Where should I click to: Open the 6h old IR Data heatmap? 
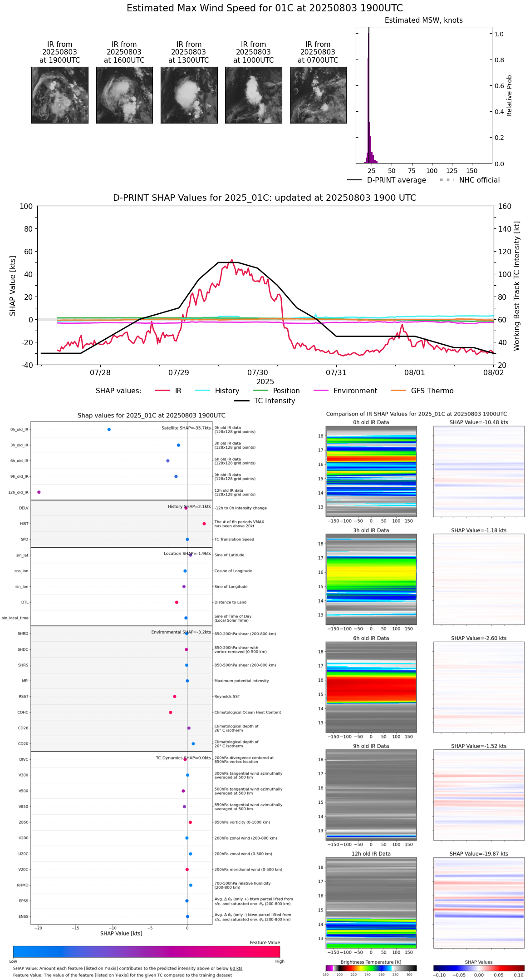371,687
